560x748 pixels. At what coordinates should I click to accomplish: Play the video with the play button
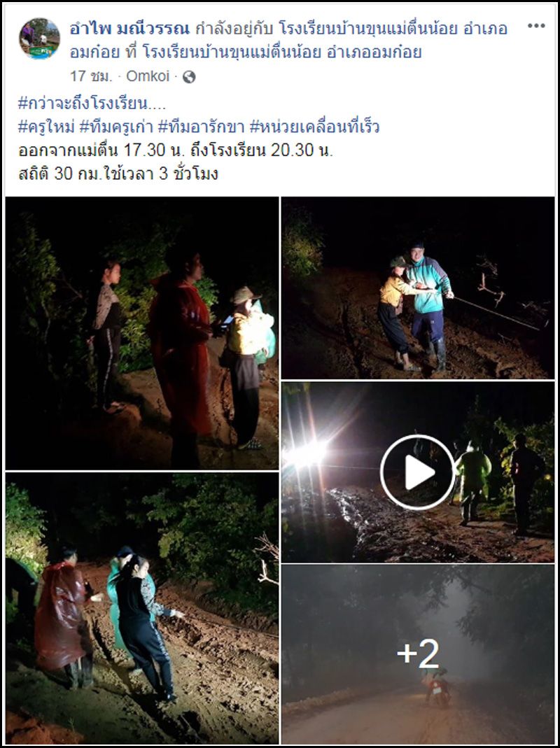coord(418,472)
